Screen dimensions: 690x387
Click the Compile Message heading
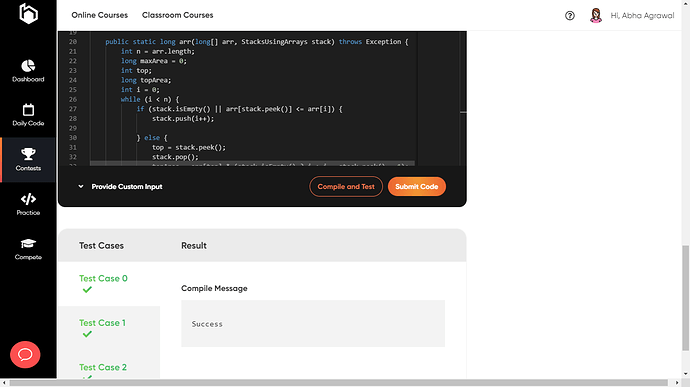pyautogui.click(x=214, y=288)
